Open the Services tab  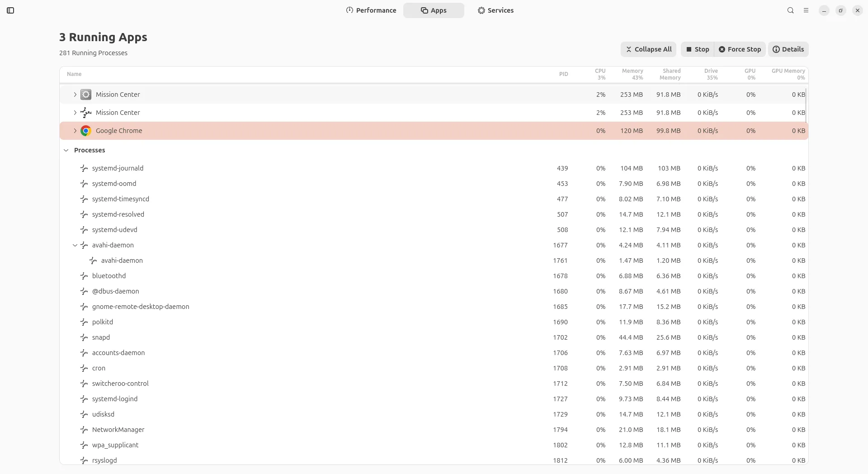[x=496, y=10]
